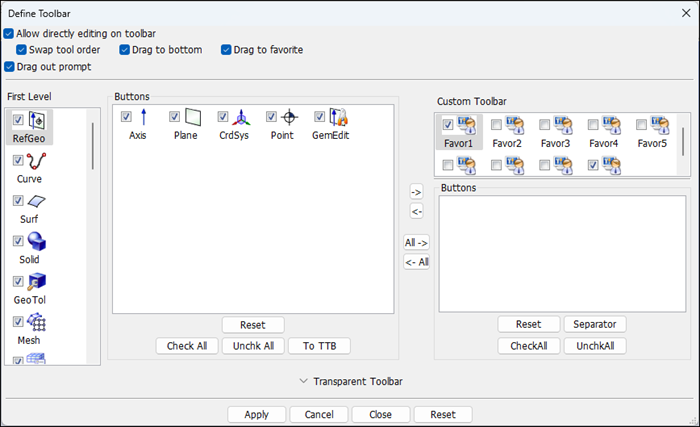This screenshot has height=427, width=700.
Task: Uncheck the Swap tool order option
Action: tap(22, 50)
